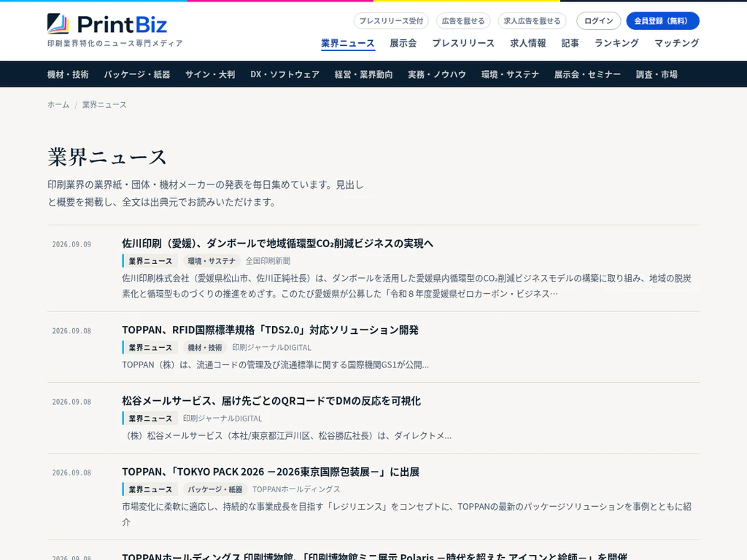Click TOPPANホールディングス source label
The image size is (747, 560).
tap(296, 489)
